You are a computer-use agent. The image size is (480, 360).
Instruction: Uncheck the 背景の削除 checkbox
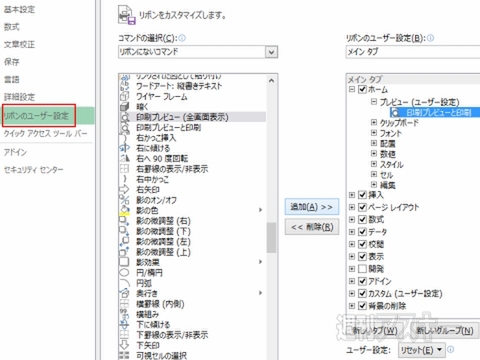(x=362, y=306)
